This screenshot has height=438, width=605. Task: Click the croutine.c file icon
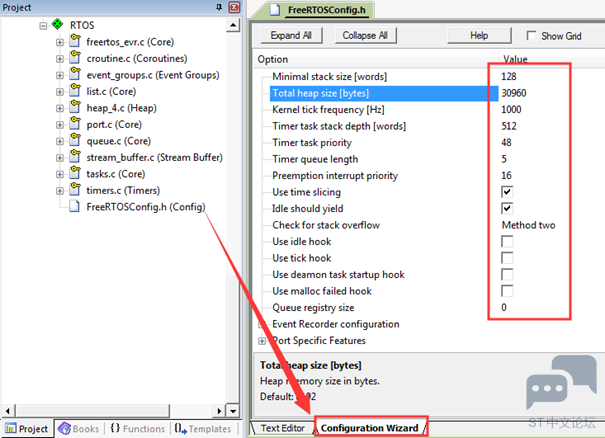[75, 57]
